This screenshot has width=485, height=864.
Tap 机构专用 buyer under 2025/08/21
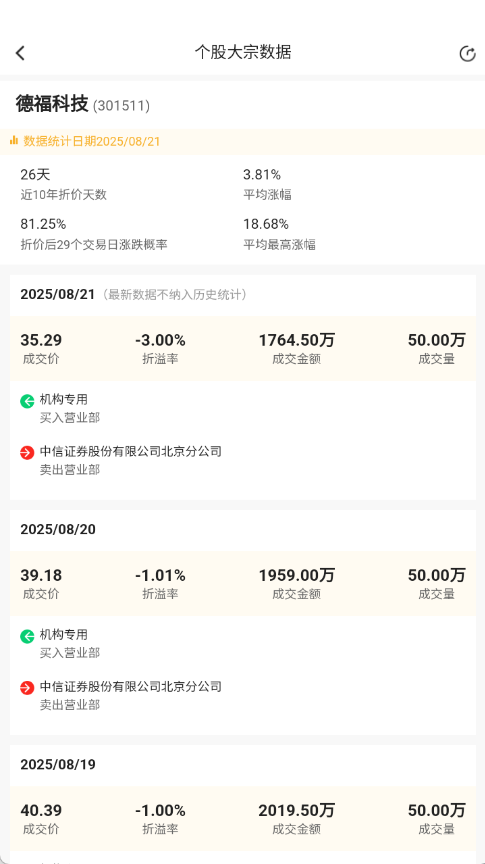tap(63, 399)
